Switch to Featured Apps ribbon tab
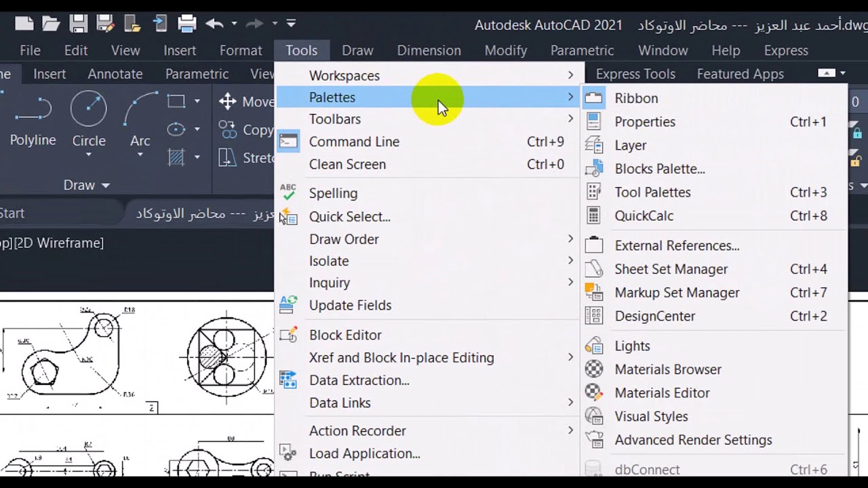This screenshot has width=868, height=488. point(741,74)
